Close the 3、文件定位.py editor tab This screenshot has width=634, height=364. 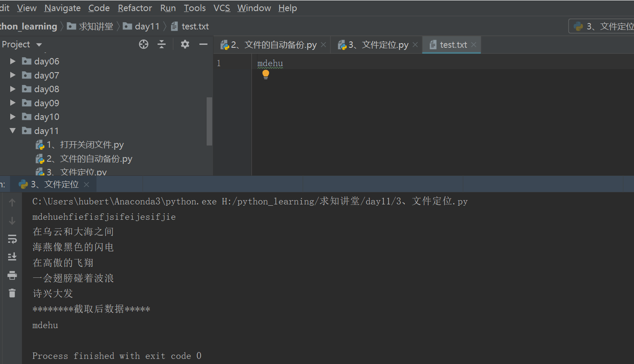tap(415, 44)
